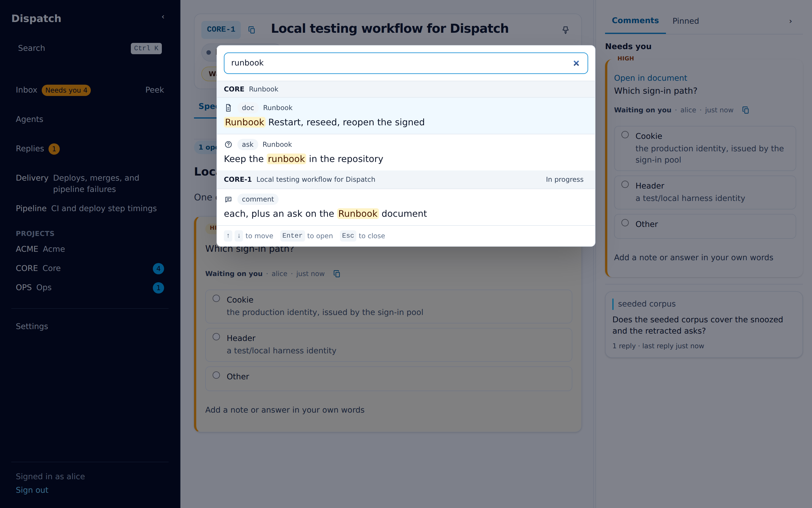This screenshot has height=508, width=812.
Task: Open the seeded corpus comment thread
Action: 704,324
